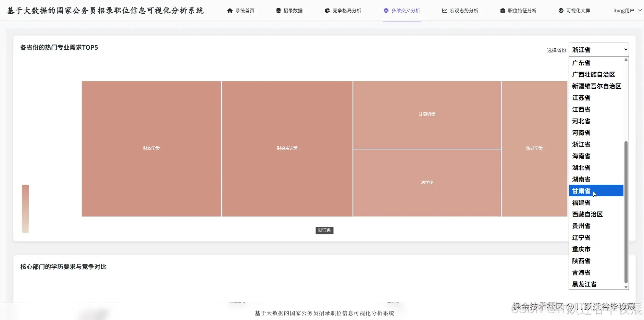This screenshot has height=320, width=644.
Task: Click the globe icon beside 可视化大屏
Action: [560, 10]
